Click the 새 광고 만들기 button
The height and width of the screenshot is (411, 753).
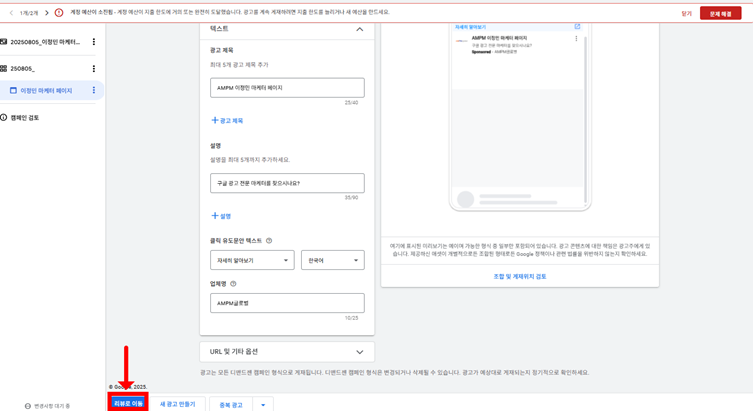tap(178, 404)
